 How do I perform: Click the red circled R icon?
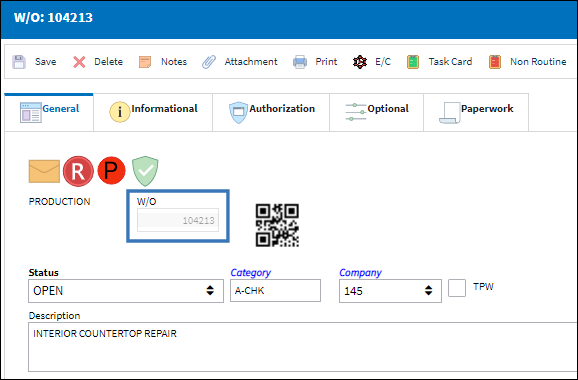click(78, 171)
